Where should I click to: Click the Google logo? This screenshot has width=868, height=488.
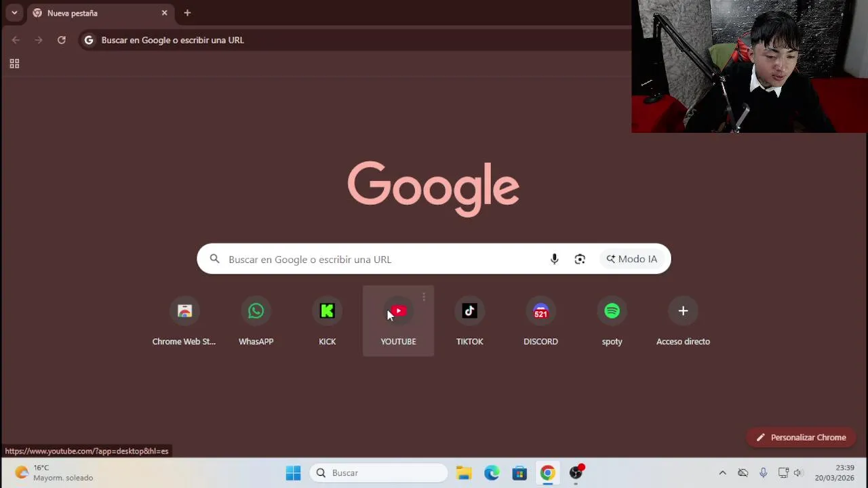[433, 189]
